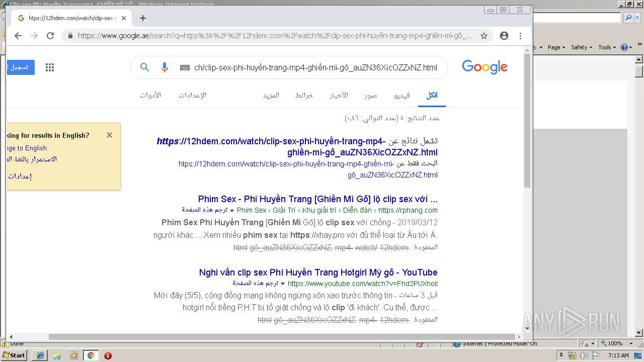Switch to the الأخبار (News) tab
644x362 pixels.
pyautogui.click(x=339, y=95)
